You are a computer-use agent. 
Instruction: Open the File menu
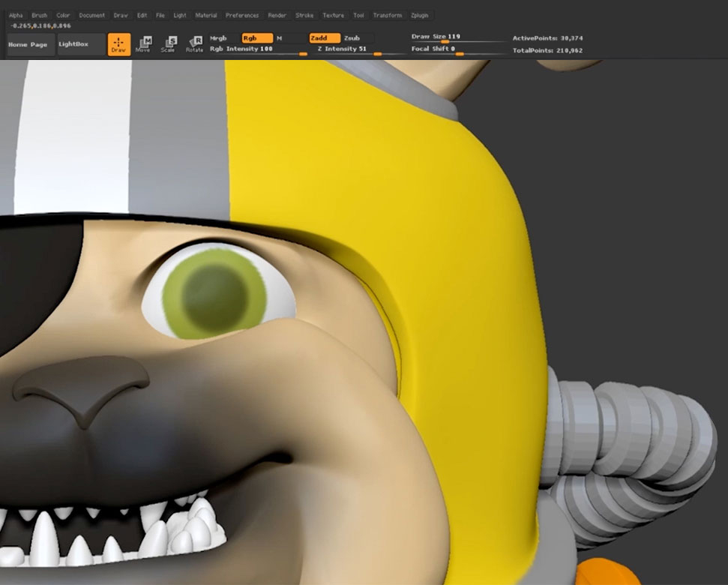pos(160,15)
